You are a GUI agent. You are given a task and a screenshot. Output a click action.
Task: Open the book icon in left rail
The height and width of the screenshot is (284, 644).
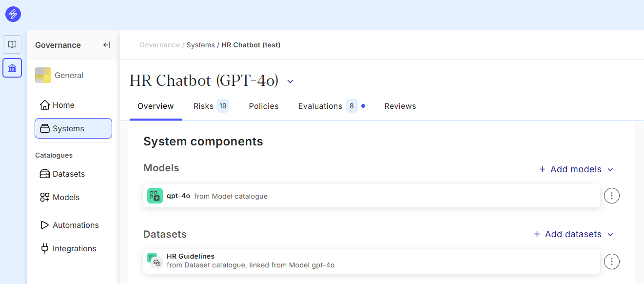12,44
